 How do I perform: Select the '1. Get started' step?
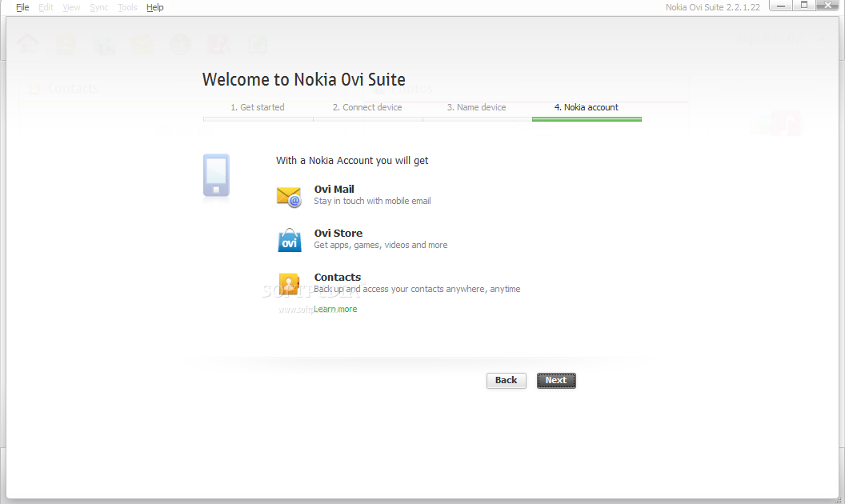coord(258,107)
